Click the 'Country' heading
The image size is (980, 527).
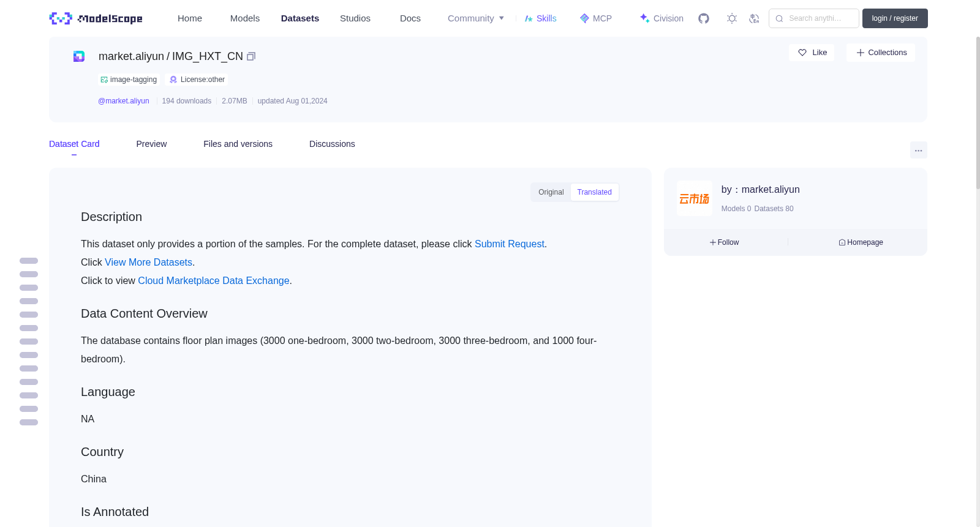tap(102, 452)
